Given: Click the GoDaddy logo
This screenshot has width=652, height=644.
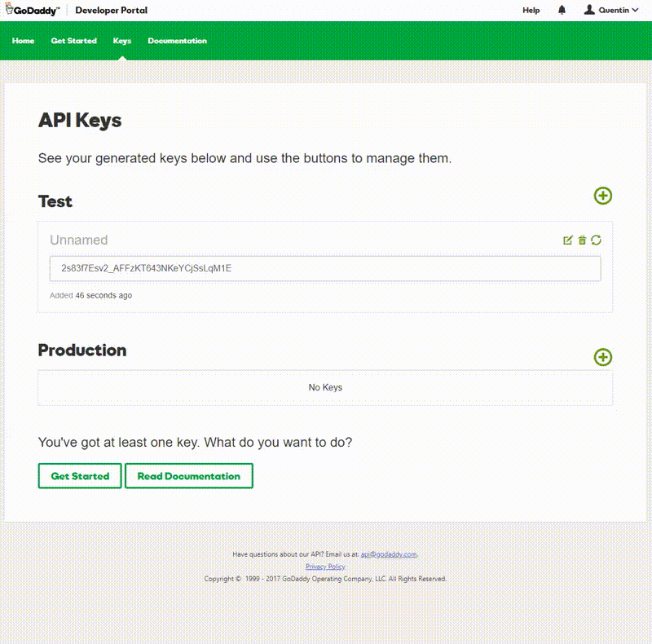Looking at the screenshot, I should coord(32,10).
